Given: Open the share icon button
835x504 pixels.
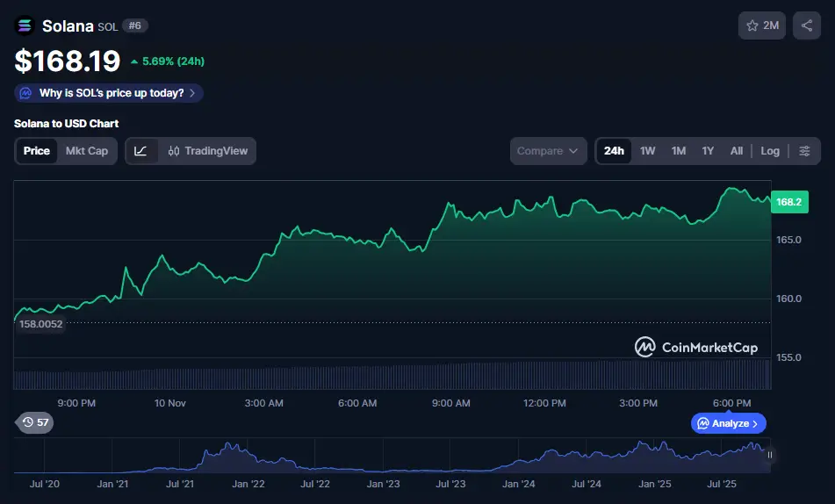Looking at the screenshot, I should tap(807, 25).
